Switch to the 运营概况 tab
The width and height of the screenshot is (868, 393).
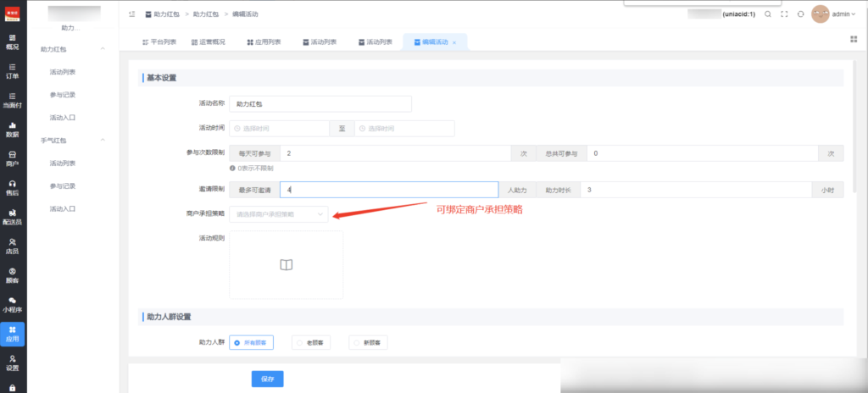(209, 42)
